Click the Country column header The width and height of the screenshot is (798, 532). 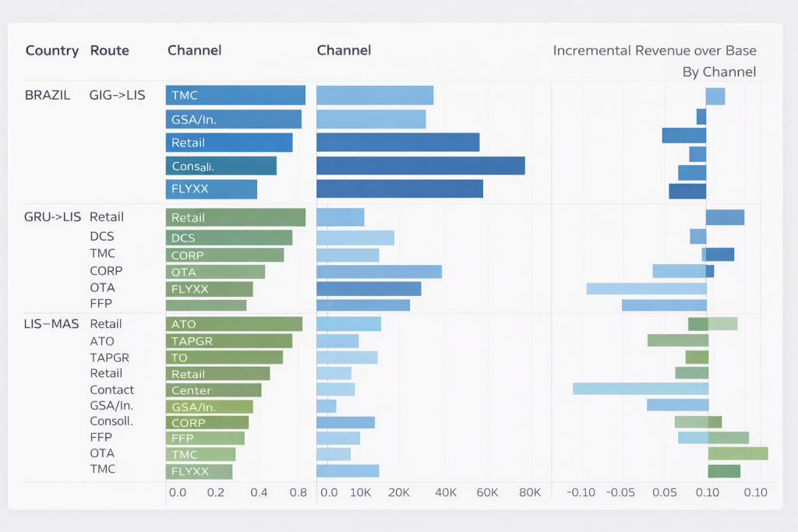click(52, 51)
